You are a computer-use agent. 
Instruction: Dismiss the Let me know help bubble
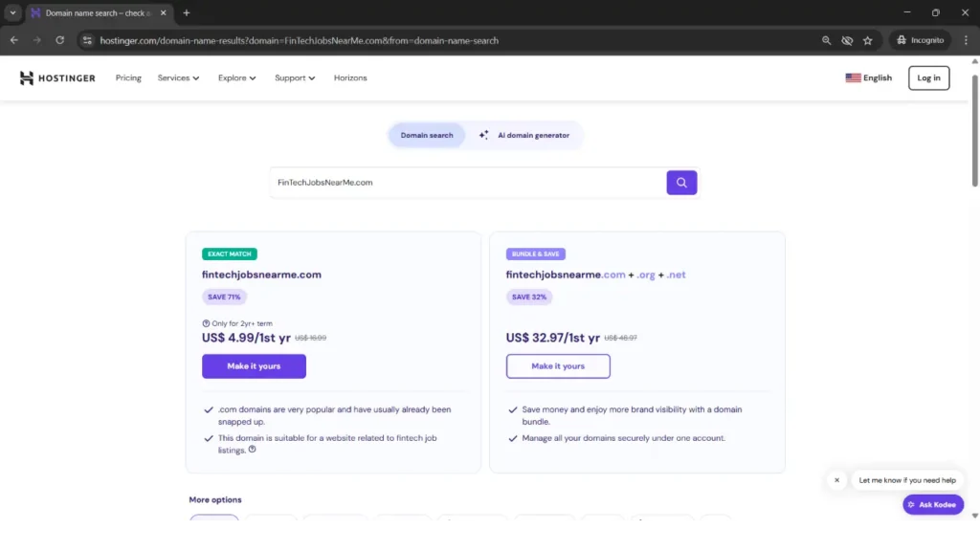pyautogui.click(x=836, y=480)
